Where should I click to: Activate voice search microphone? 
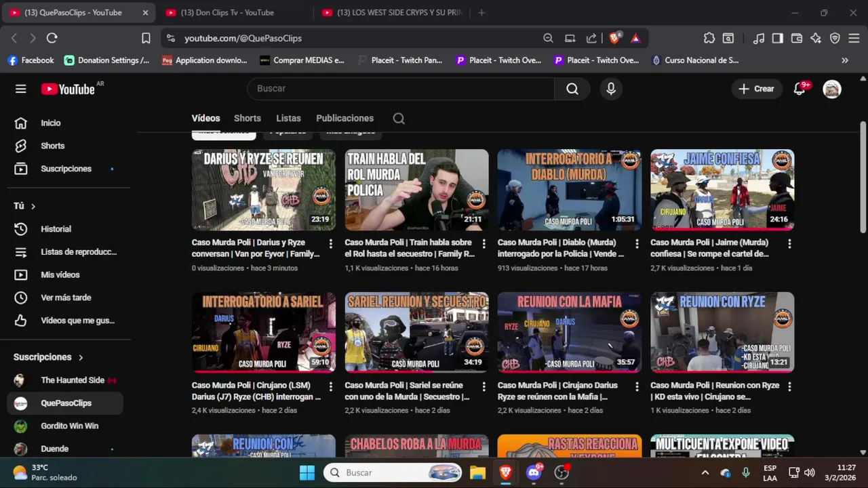(611, 89)
